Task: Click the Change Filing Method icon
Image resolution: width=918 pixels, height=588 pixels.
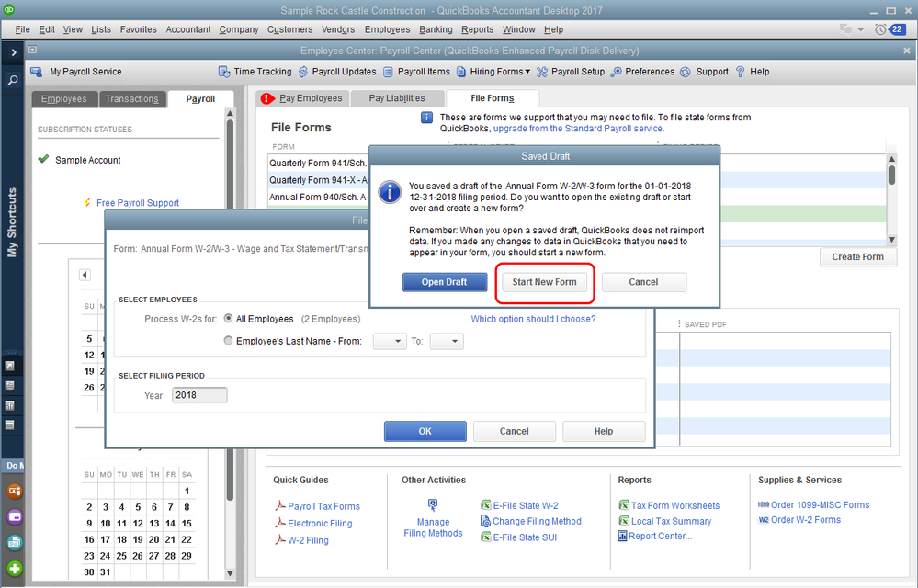Action: click(x=485, y=521)
